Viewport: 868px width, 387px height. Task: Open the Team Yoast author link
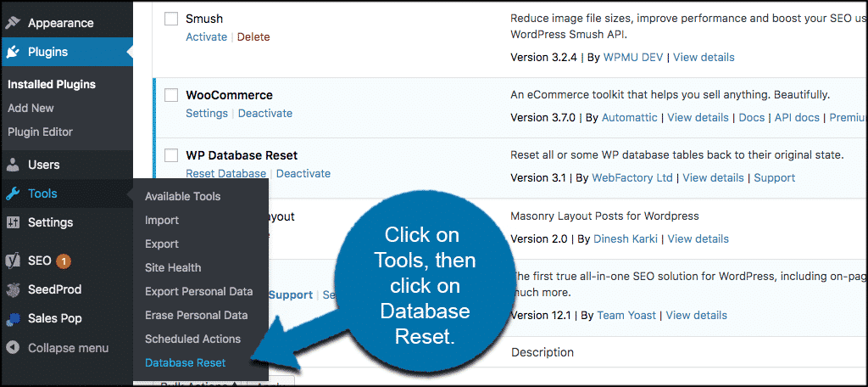[626, 316]
